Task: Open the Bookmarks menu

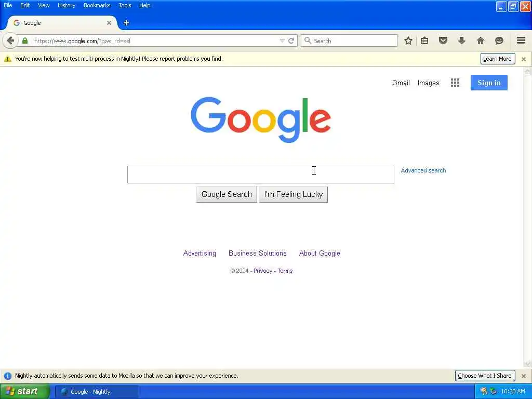Action: click(97, 5)
